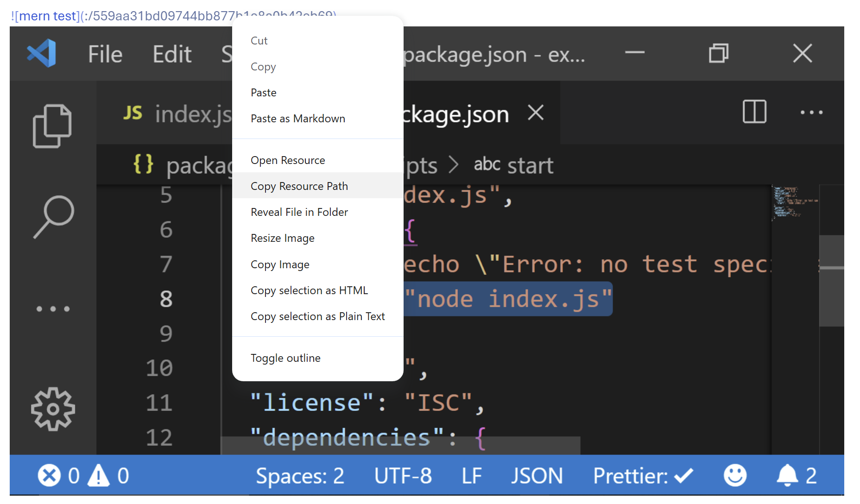Click line number 10 in gutter
Screen dimensions: 860x504
click(x=159, y=368)
